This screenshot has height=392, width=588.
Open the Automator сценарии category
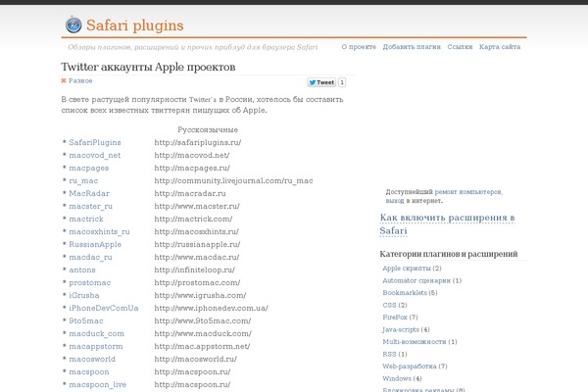coord(416,281)
